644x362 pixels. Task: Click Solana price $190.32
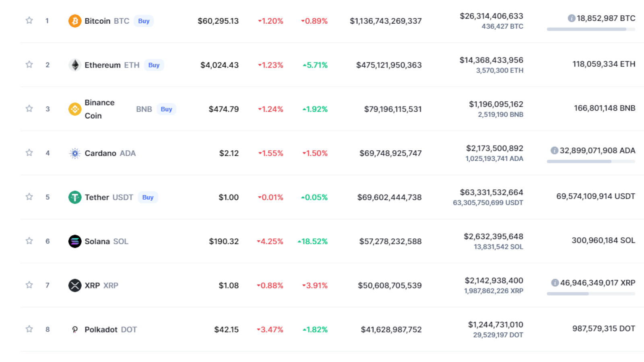(x=224, y=241)
